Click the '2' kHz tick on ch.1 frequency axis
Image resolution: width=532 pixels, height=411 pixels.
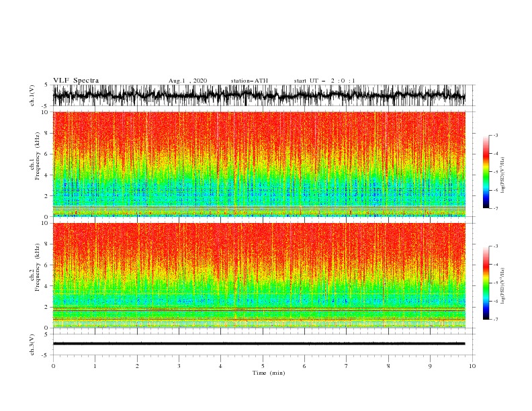(x=47, y=196)
